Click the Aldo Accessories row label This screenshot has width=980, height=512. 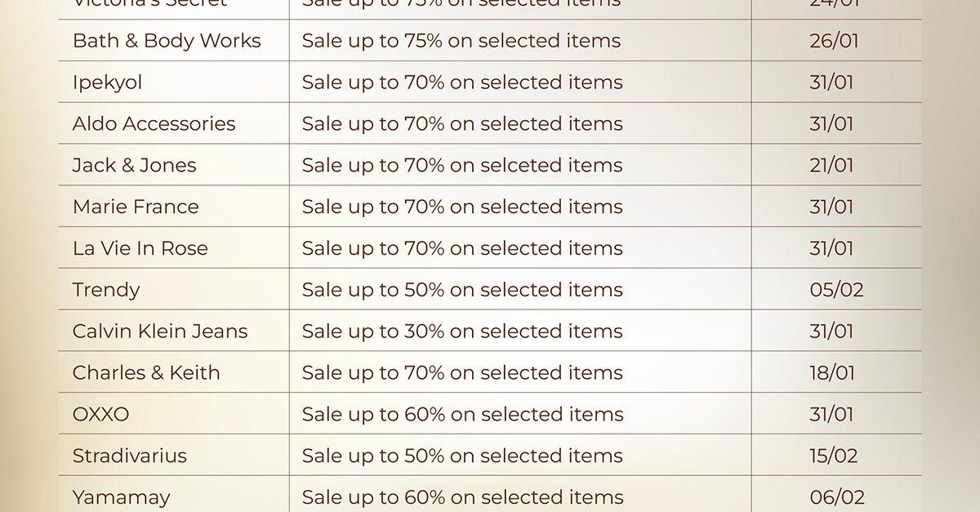pos(154,124)
